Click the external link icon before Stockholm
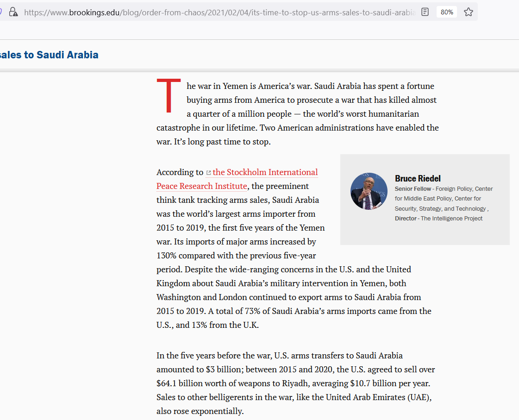 tap(208, 173)
